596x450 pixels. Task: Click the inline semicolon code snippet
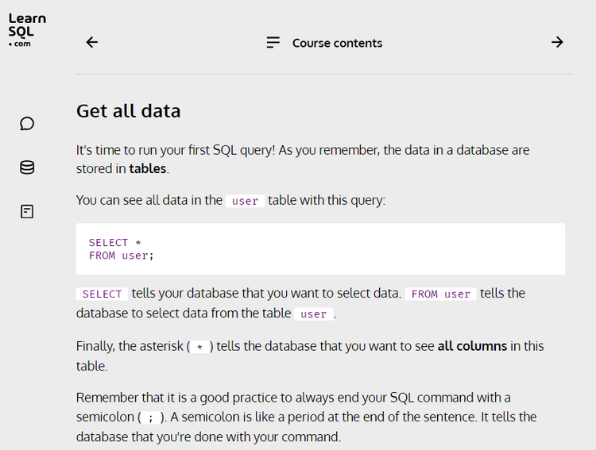(x=151, y=418)
